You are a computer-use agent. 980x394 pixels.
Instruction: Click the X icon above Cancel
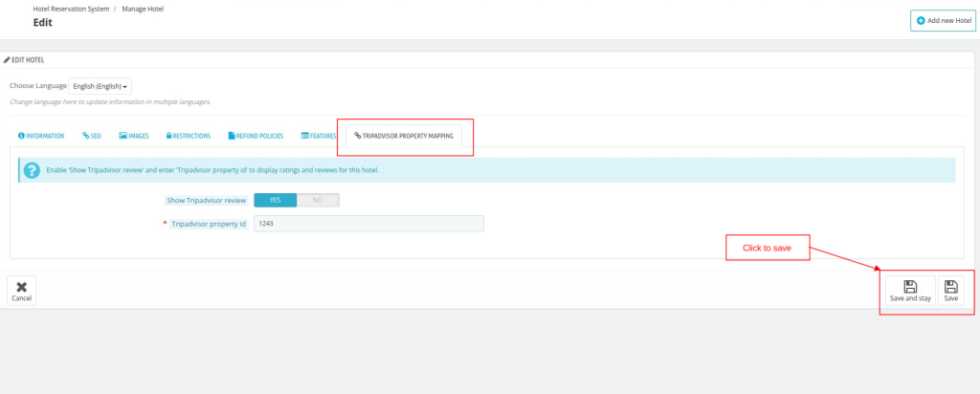pyautogui.click(x=21, y=287)
